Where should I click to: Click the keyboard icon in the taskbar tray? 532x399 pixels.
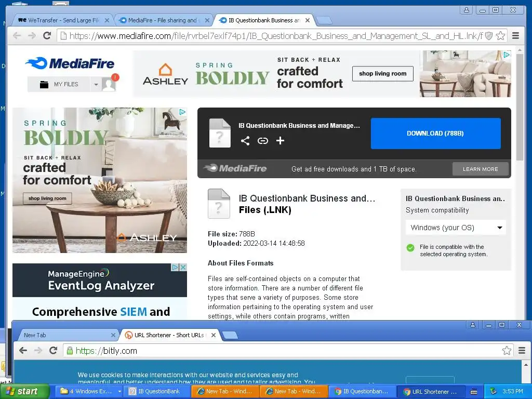coord(474,392)
